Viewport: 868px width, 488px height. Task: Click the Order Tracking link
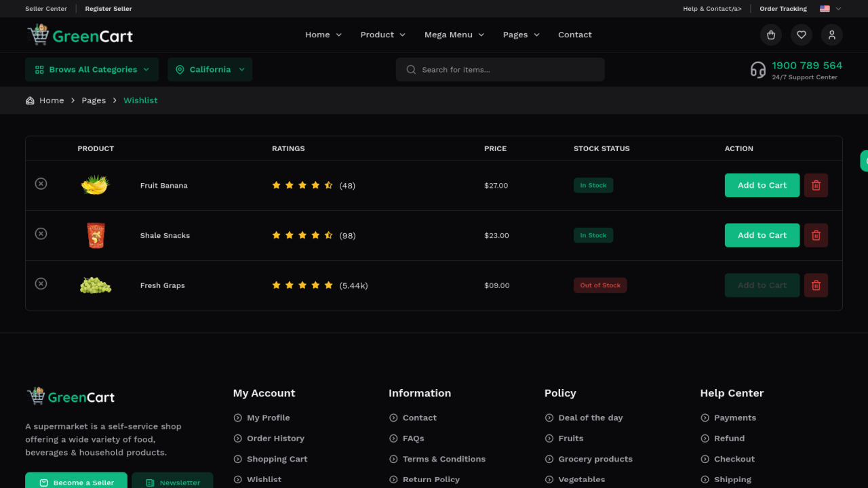783,9
